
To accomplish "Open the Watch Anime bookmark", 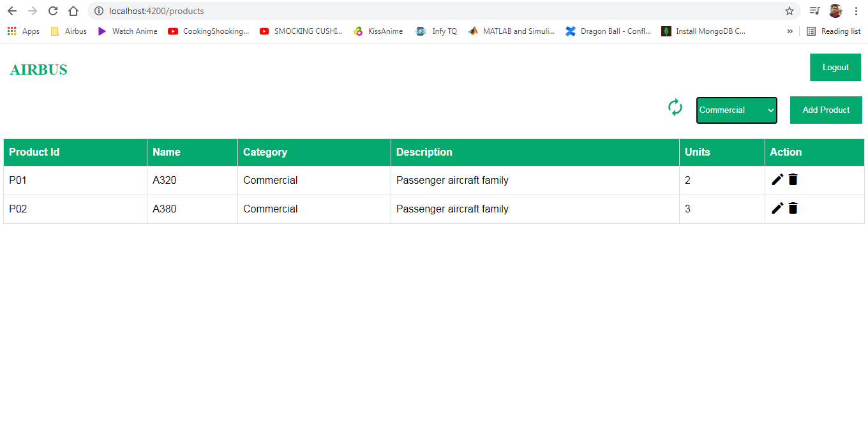I will coord(127,31).
